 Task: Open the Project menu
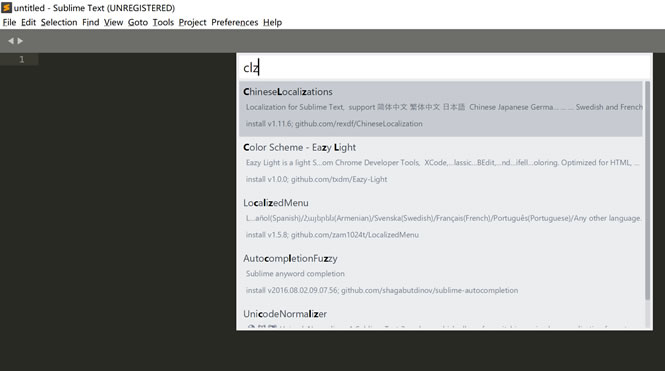click(x=192, y=22)
